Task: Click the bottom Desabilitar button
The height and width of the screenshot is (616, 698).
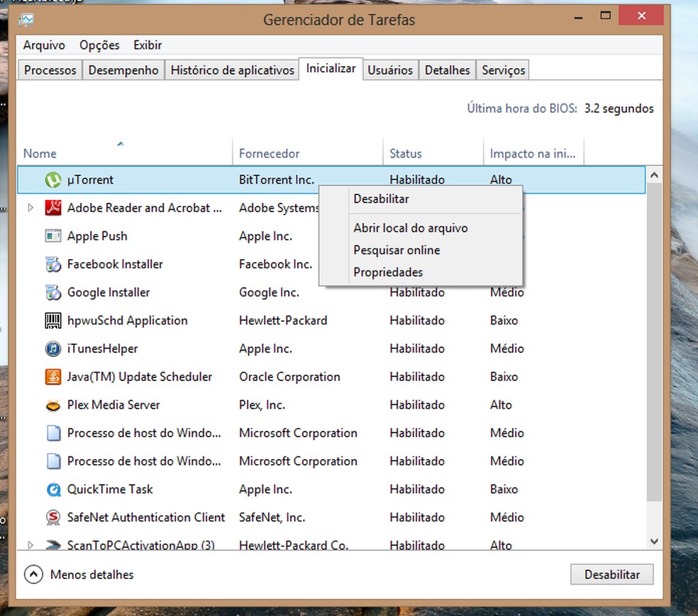Action: point(611,575)
